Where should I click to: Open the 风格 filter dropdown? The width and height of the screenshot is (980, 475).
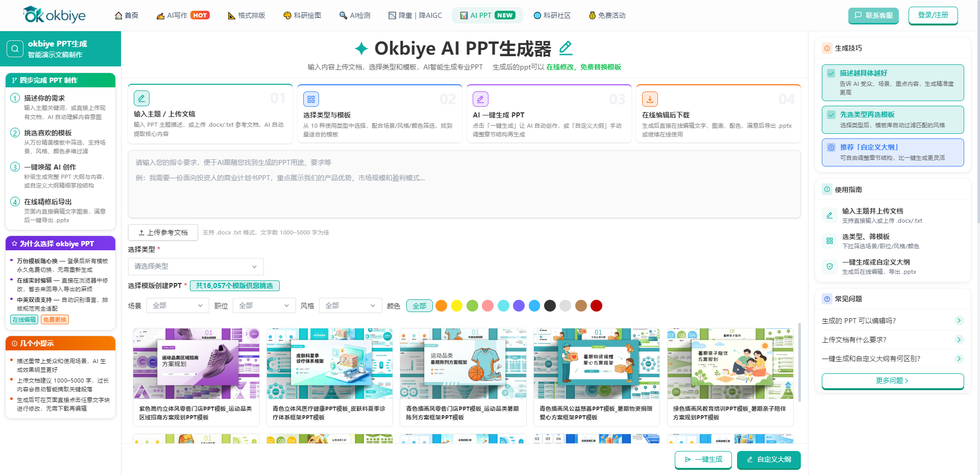350,306
